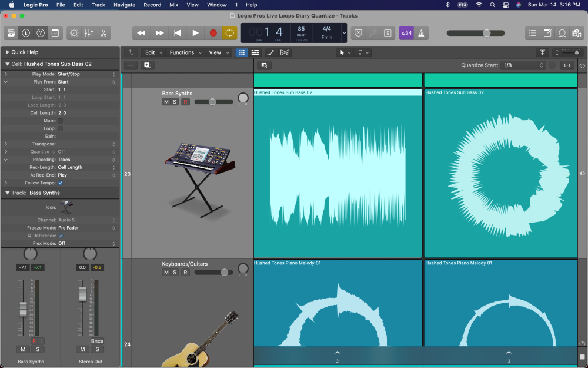Open the Quantize Start dropdown
588x368 pixels.
[523, 65]
